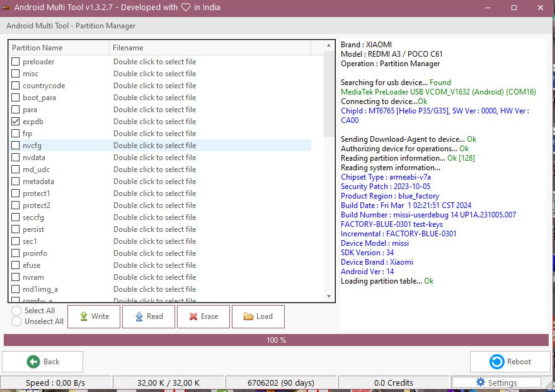Click the 32,00 K / 32,00 K status entry
The image size is (555, 392).
(x=168, y=383)
